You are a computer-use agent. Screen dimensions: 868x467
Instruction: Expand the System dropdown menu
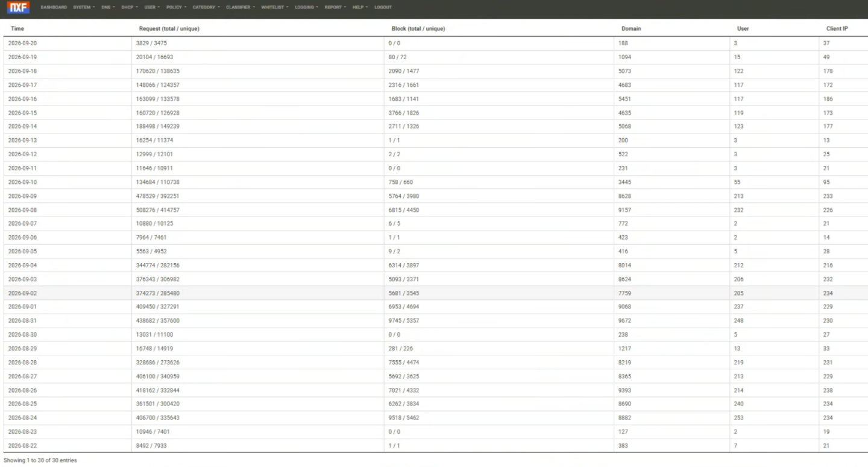click(x=84, y=7)
